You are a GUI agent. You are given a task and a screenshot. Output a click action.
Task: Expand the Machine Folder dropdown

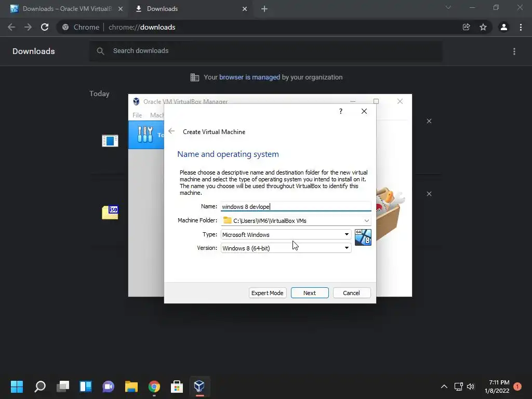point(366,220)
